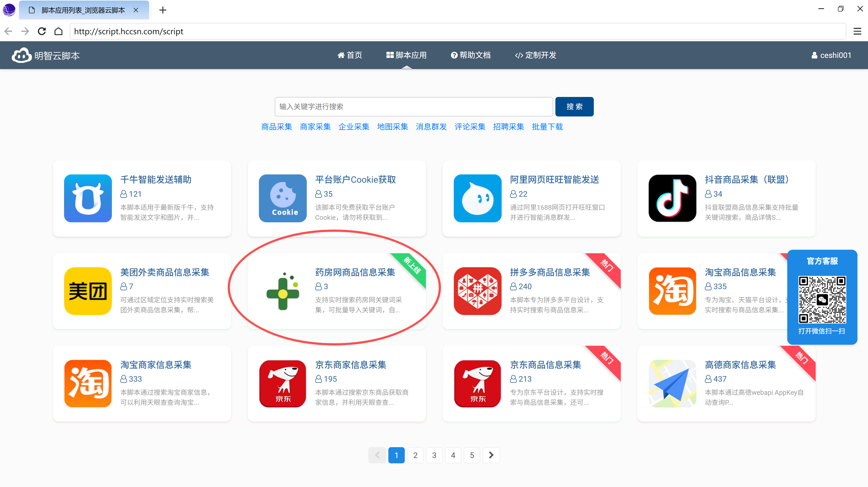Image resolution: width=868 pixels, height=487 pixels.
Task: Switch to 定制开发 navigation item
Action: click(535, 55)
